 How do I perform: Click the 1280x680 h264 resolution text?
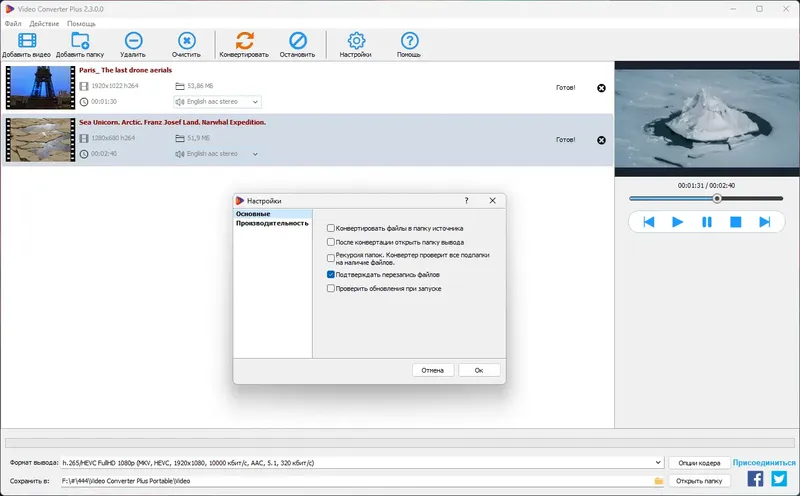(x=113, y=138)
